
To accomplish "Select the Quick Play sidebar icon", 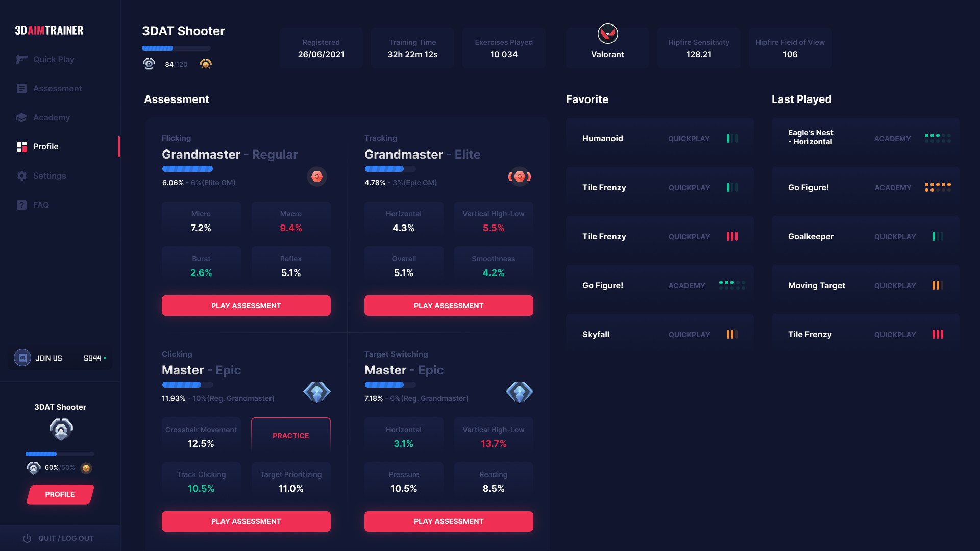I will [21, 59].
